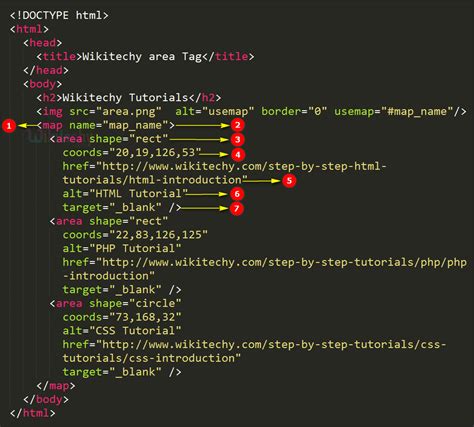The image size is (474, 427).
Task: Click the area shape="circle" tag line
Action: (115, 303)
